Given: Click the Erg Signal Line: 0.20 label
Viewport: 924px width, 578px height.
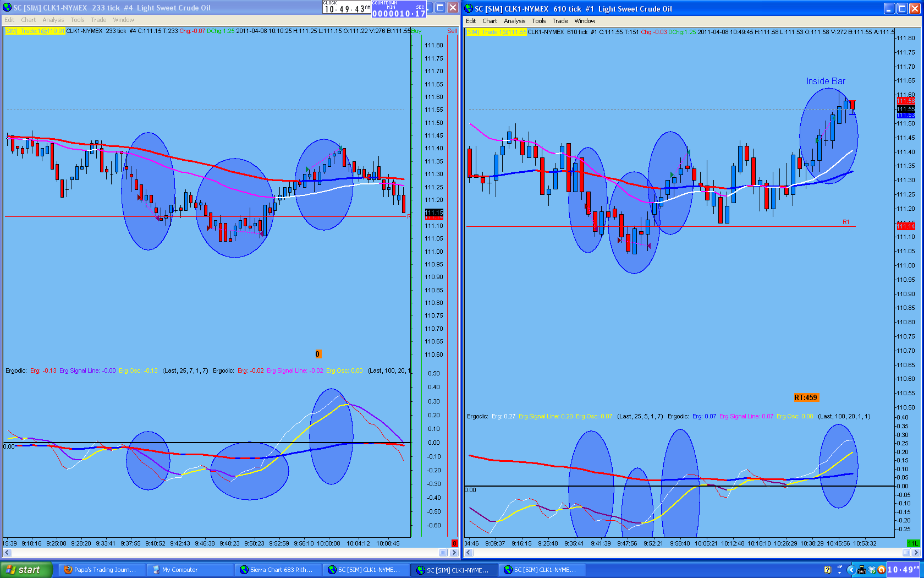Looking at the screenshot, I should [x=546, y=416].
